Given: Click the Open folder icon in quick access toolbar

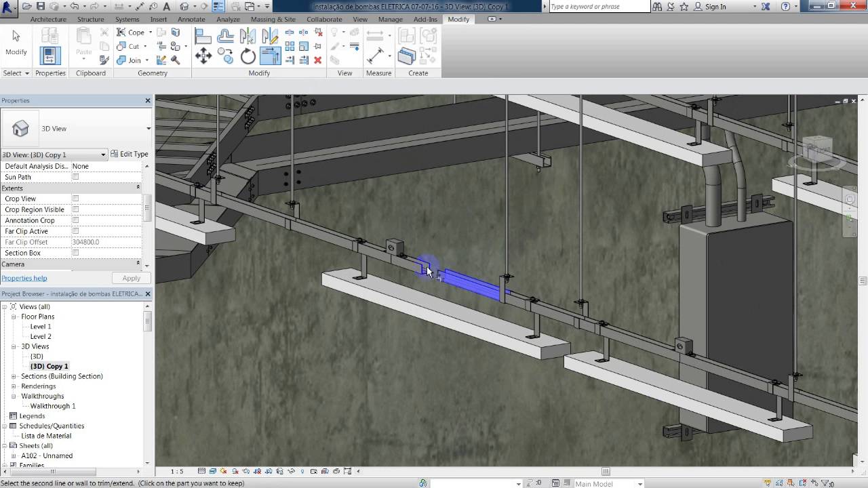Looking at the screenshot, I should (x=26, y=6).
